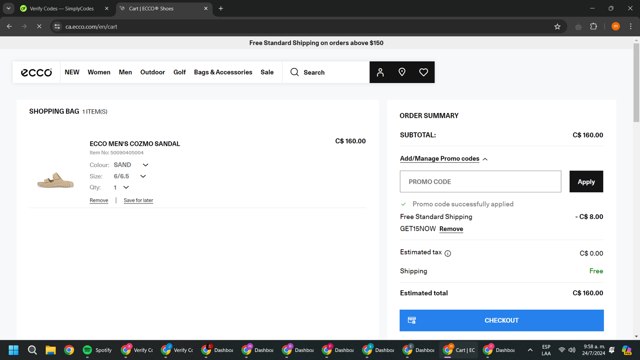This screenshot has height=360, width=640.
Task: Open the Wi-Fi network tray icon
Action: tap(562, 350)
